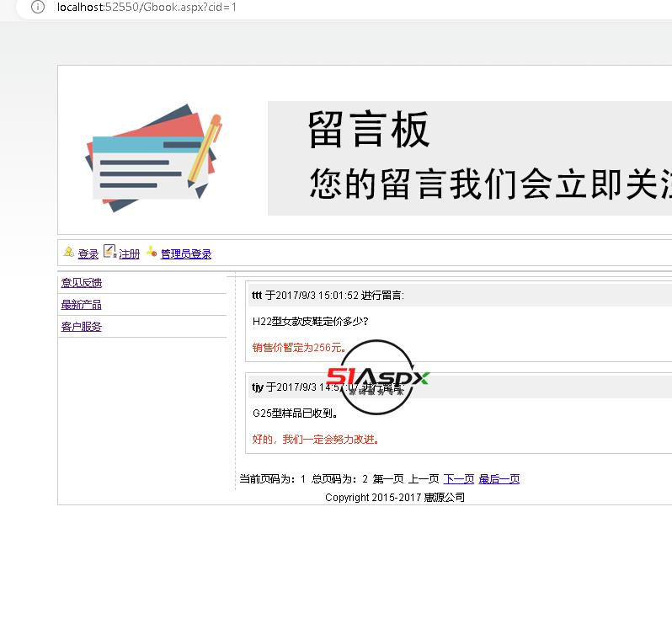Click the red reply 好的，我们一定会努力改进。
This screenshot has width=672, height=619.
pos(316,440)
